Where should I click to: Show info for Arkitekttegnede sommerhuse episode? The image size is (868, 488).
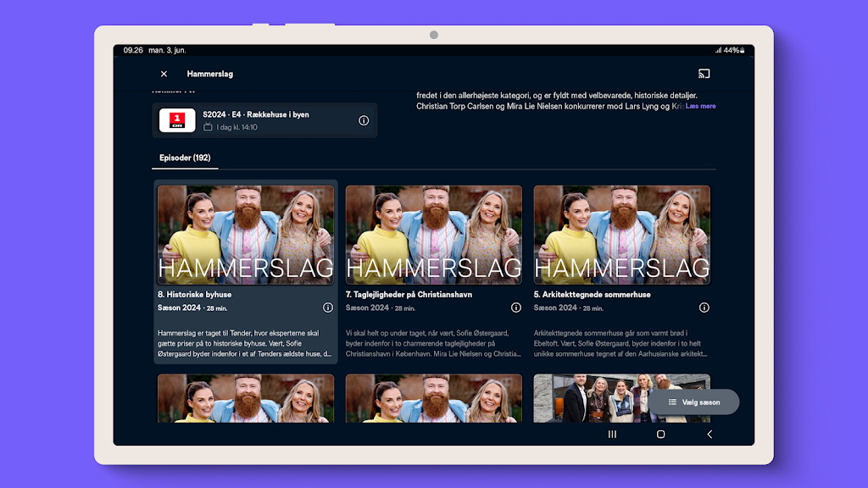pos(704,308)
